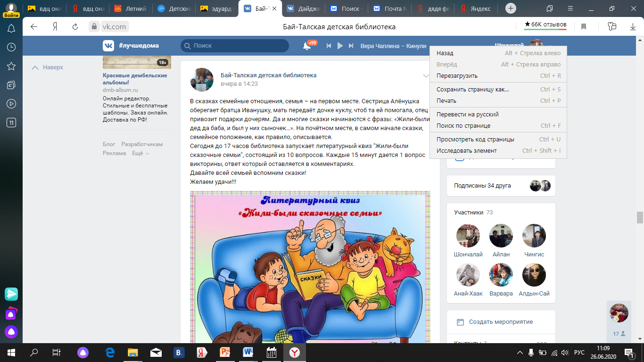This screenshot has width=644, height=362.
Task: Open the history clock icon in sidebar
Action: point(11,47)
